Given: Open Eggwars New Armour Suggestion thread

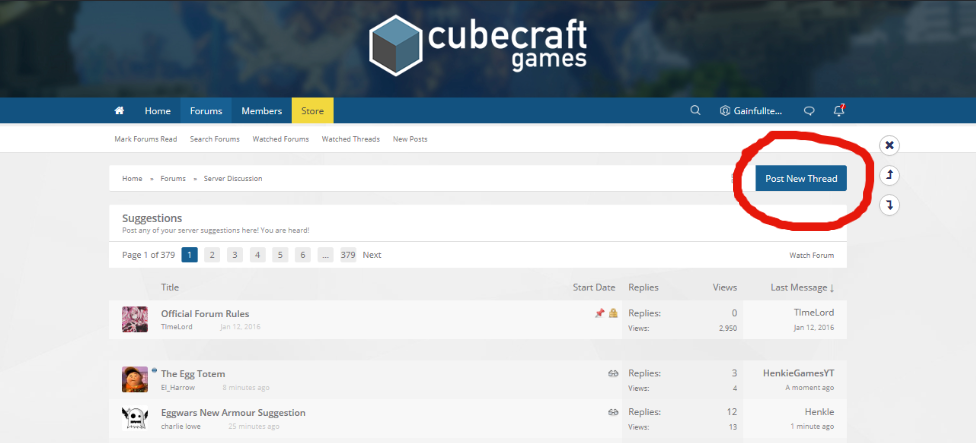Looking at the screenshot, I should (x=233, y=413).
